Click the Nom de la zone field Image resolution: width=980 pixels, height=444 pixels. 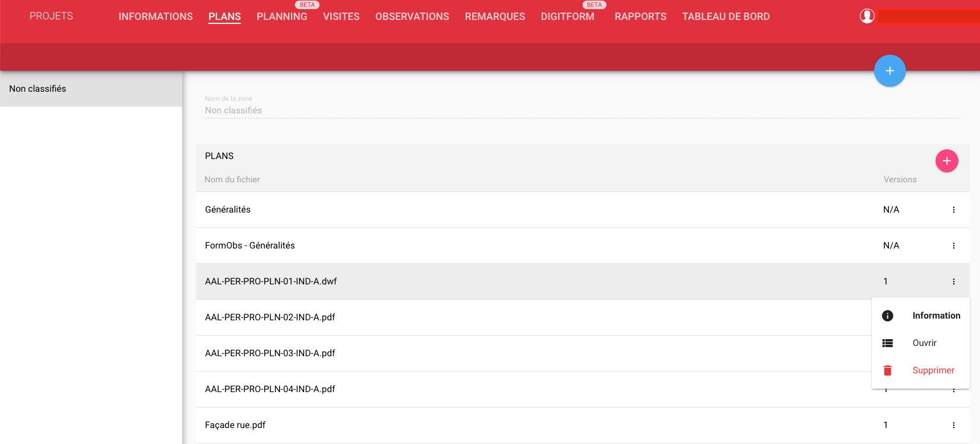point(581,111)
